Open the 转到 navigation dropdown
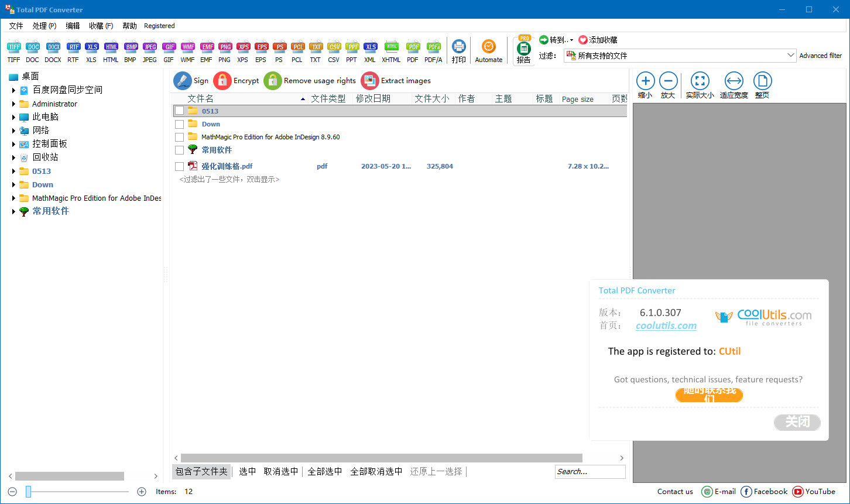The height and width of the screenshot is (504, 850). [555, 39]
